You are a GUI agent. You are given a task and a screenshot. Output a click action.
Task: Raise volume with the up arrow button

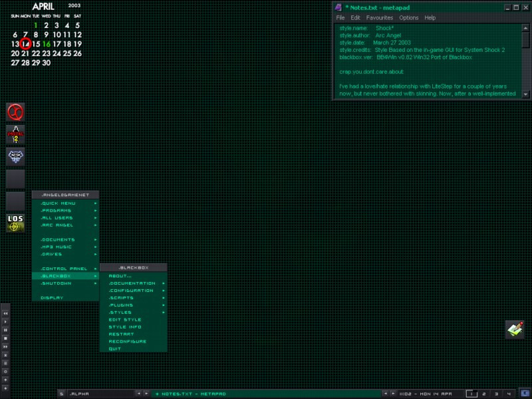pyautogui.click(x=5, y=380)
